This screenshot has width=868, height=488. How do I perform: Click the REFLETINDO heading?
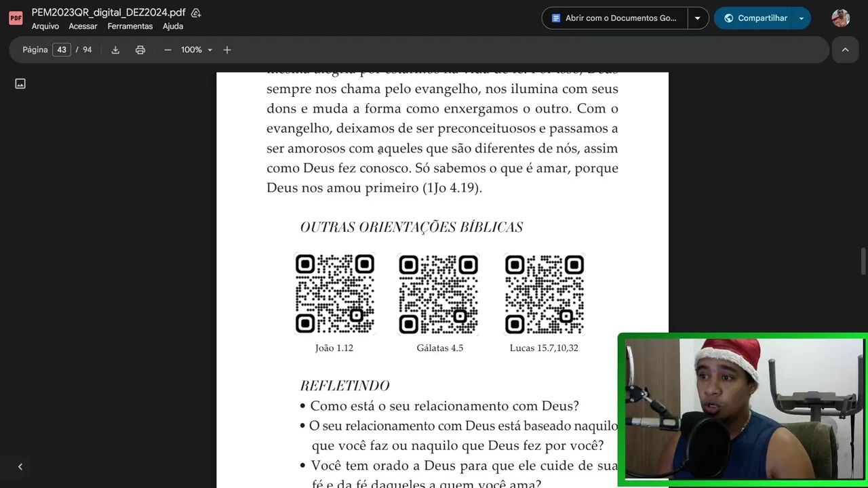point(344,386)
